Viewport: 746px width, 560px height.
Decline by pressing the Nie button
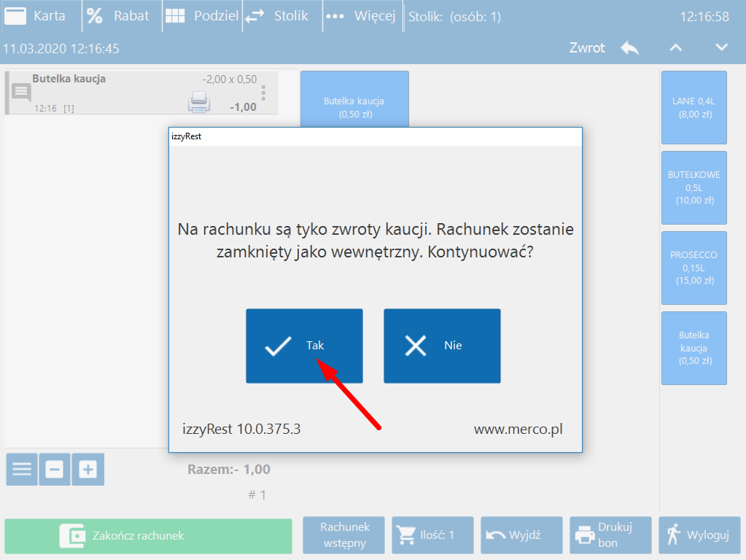tap(442, 346)
